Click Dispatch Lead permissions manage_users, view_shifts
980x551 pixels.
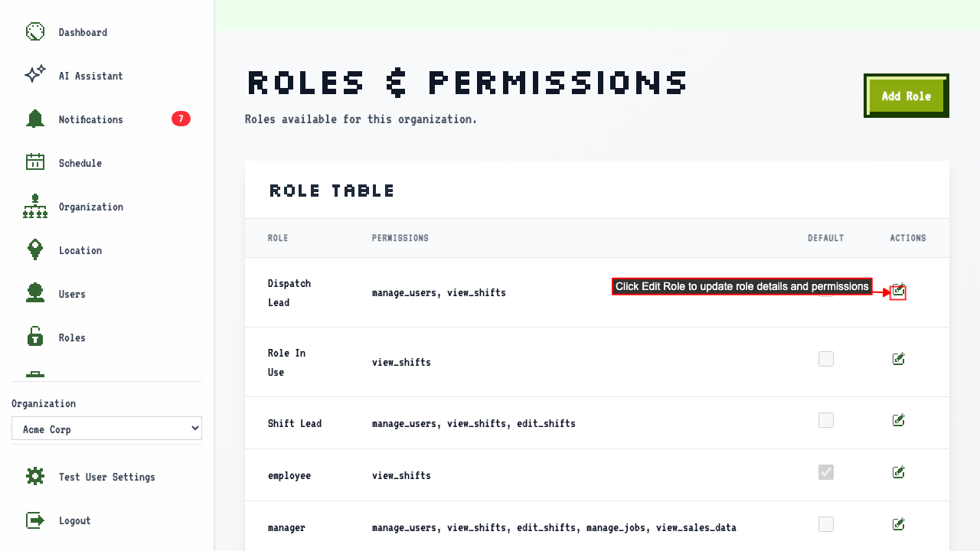point(439,292)
